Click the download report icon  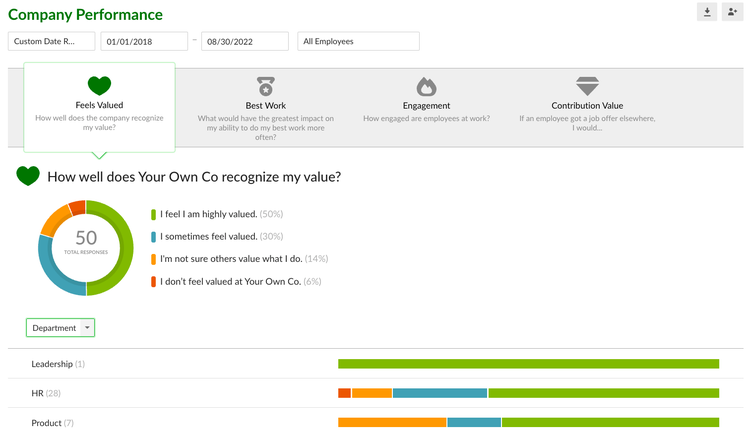point(707,12)
